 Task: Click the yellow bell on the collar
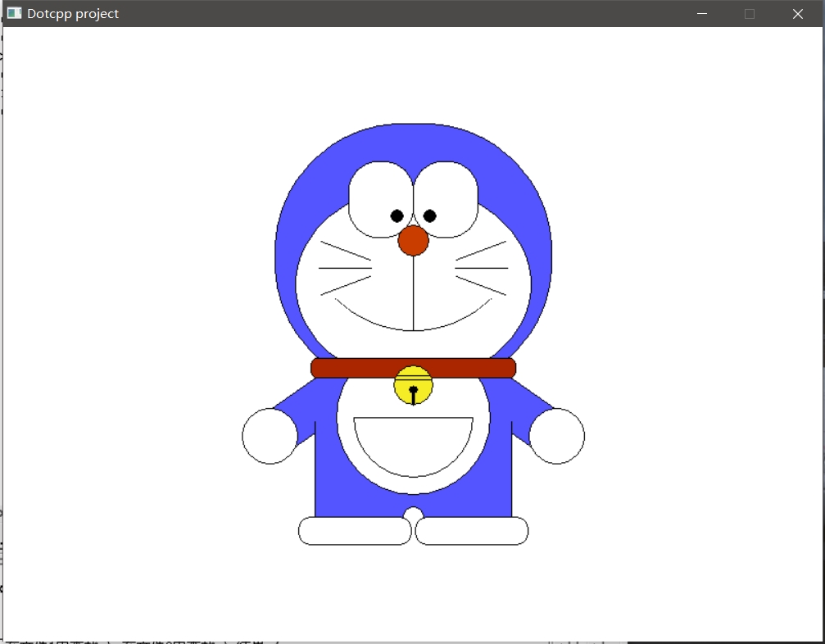point(413,385)
